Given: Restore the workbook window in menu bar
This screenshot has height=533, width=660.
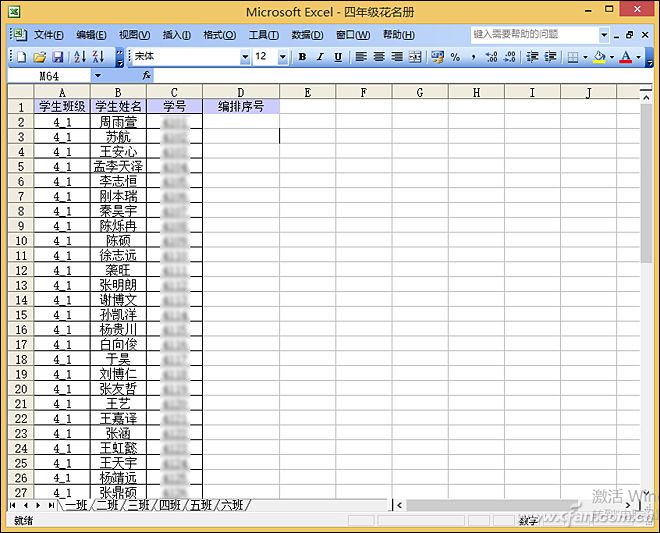Looking at the screenshot, I should [630, 35].
